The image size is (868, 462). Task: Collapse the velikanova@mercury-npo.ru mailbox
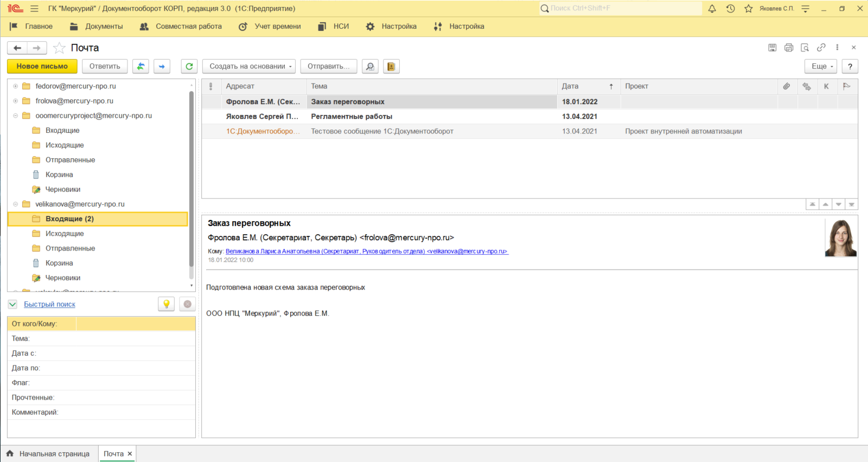tap(16, 204)
